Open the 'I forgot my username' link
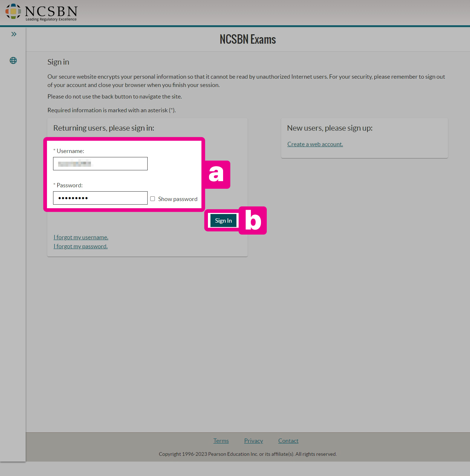470x476 pixels. (81, 237)
